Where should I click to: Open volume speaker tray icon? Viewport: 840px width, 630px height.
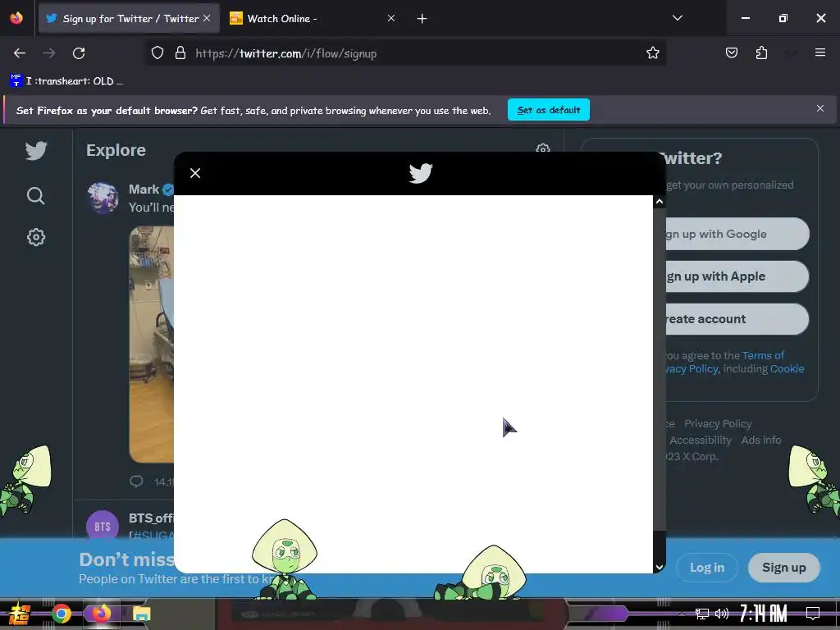(722, 614)
